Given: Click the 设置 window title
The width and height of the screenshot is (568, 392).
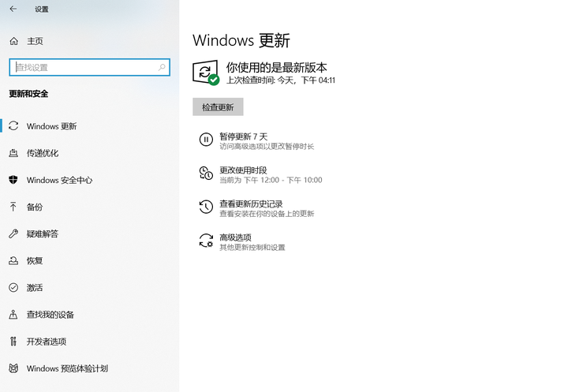Looking at the screenshot, I should tap(42, 9).
